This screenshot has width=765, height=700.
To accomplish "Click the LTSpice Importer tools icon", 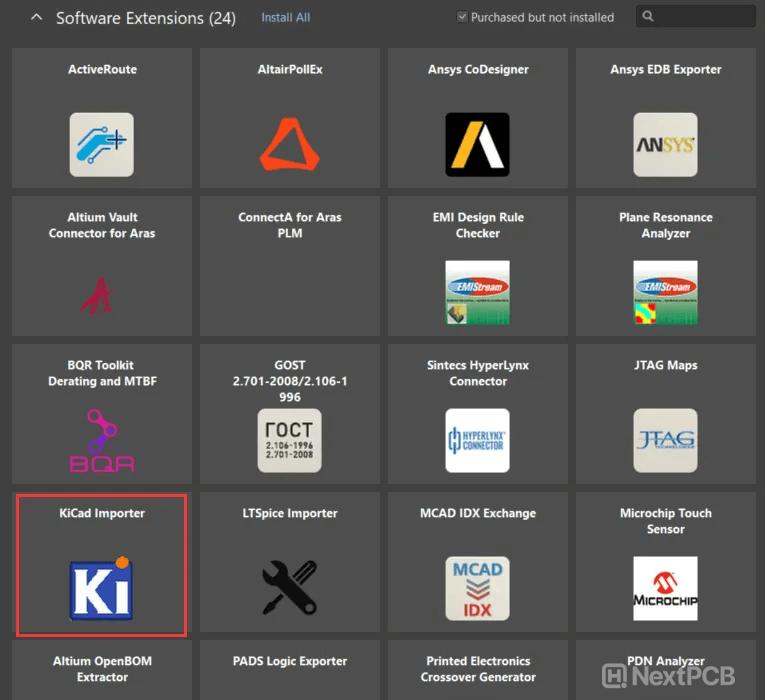I will pyautogui.click(x=289, y=588).
